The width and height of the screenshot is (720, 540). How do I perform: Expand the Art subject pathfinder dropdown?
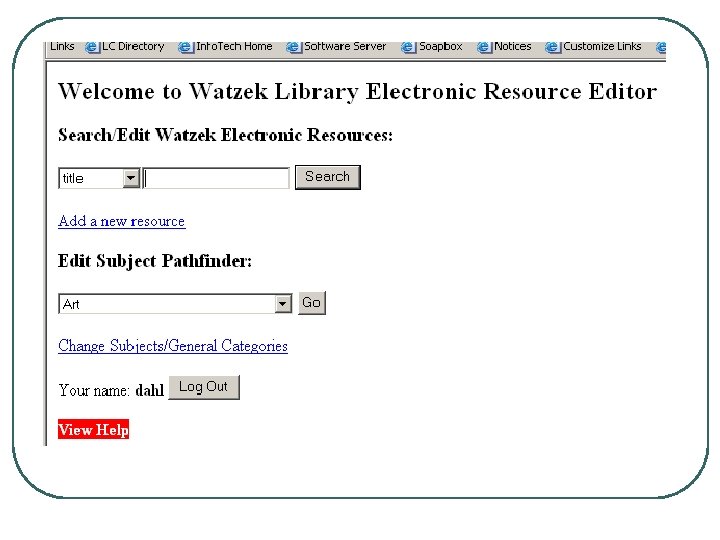pyautogui.click(x=283, y=304)
